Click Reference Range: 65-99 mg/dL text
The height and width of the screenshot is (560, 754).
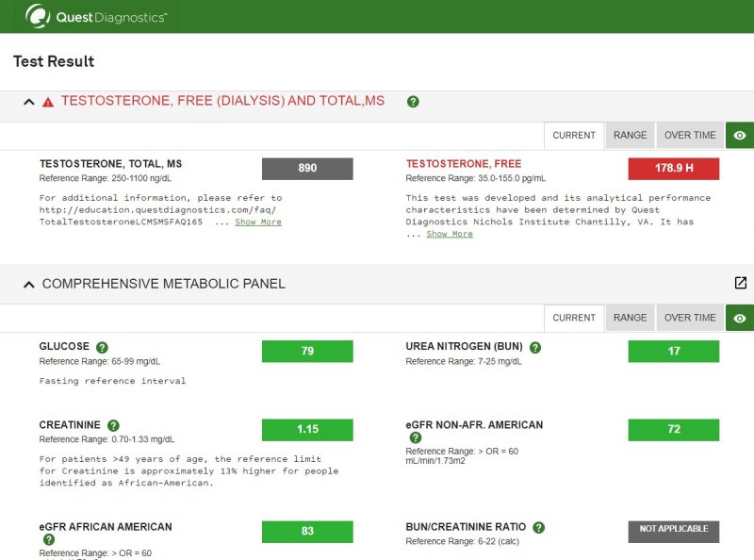(x=100, y=361)
